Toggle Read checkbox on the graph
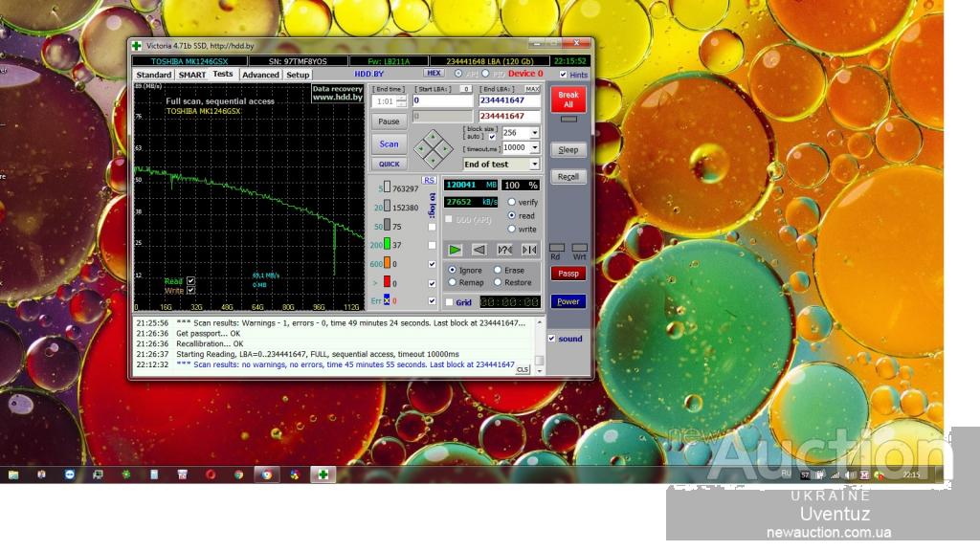The height and width of the screenshot is (551, 980). pyautogui.click(x=190, y=280)
